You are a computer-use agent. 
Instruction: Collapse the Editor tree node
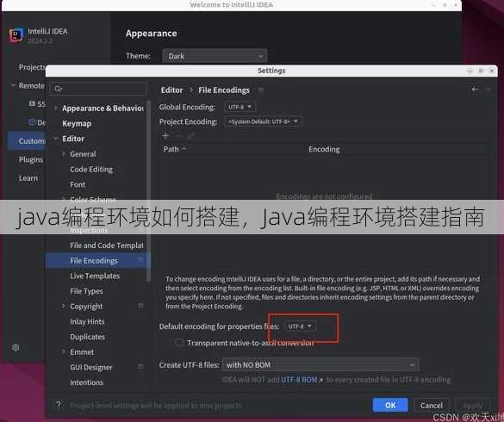pos(56,139)
